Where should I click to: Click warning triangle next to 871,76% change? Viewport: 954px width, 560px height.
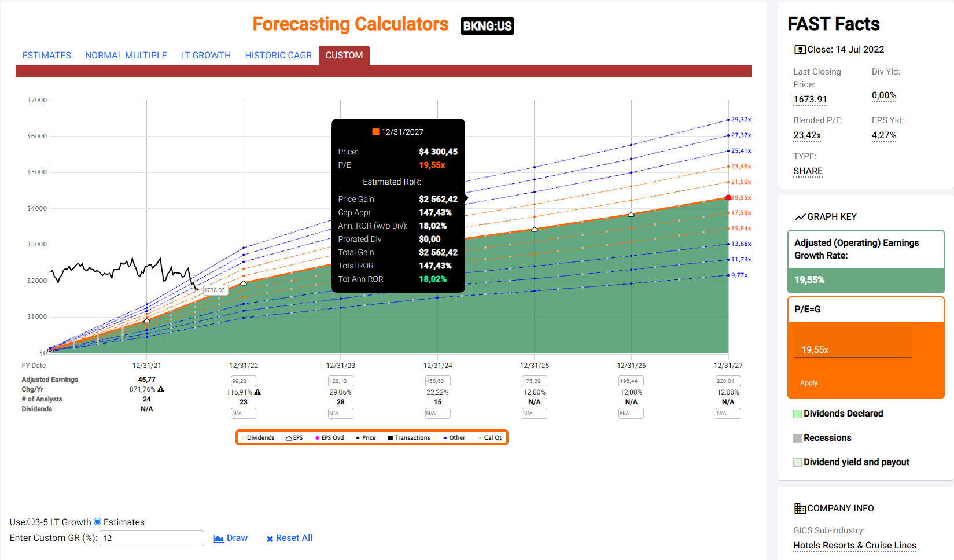pyautogui.click(x=161, y=389)
